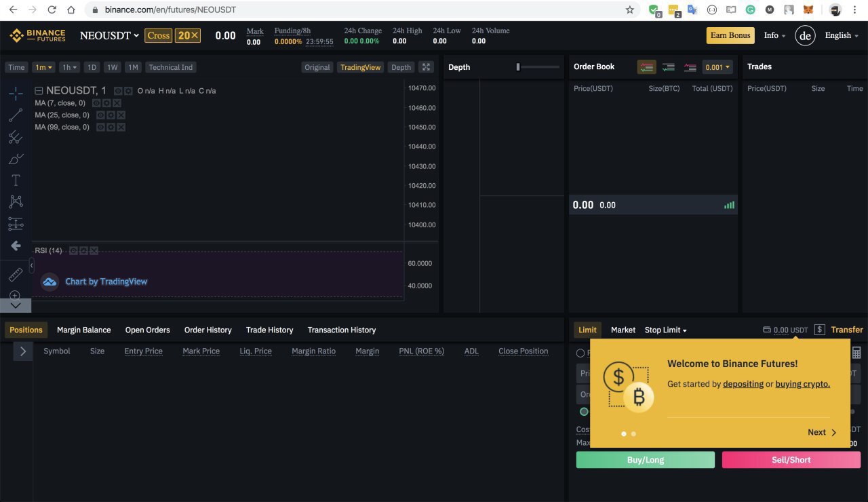The width and height of the screenshot is (868, 502).
Task: Remove the MA (7, close, 0) indicator
Action: 117,103
